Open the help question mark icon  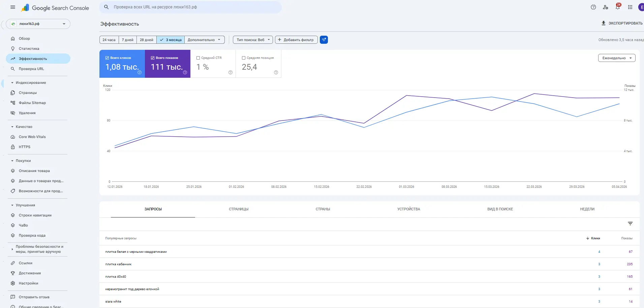click(x=593, y=7)
